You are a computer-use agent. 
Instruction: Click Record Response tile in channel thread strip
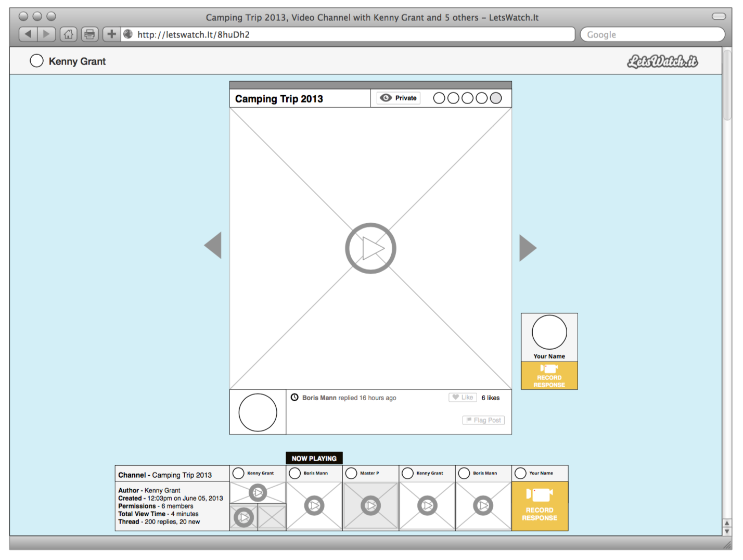(x=540, y=506)
